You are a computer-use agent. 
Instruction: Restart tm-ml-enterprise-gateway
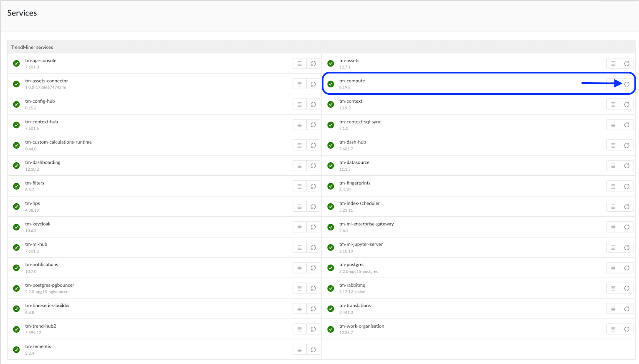click(x=627, y=227)
